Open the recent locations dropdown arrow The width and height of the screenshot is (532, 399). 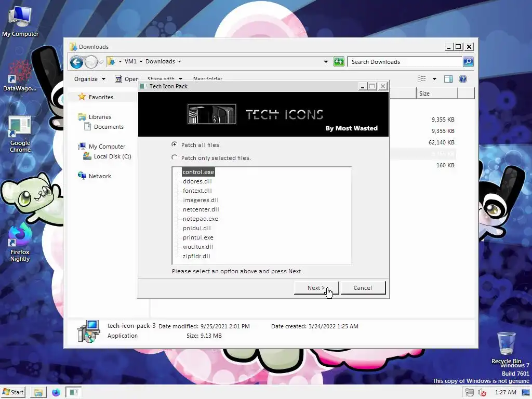[x=101, y=62]
